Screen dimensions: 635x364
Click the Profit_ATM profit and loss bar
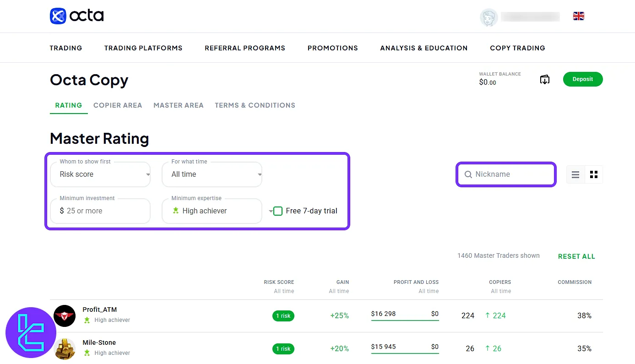(x=405, y=320)
